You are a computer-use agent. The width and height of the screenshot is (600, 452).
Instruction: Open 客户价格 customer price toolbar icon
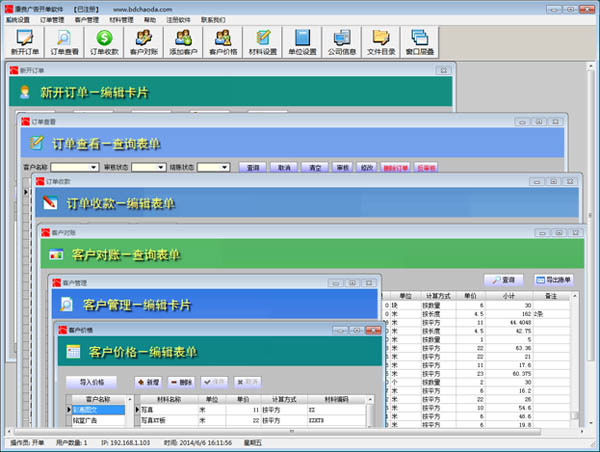pos(223,42)
